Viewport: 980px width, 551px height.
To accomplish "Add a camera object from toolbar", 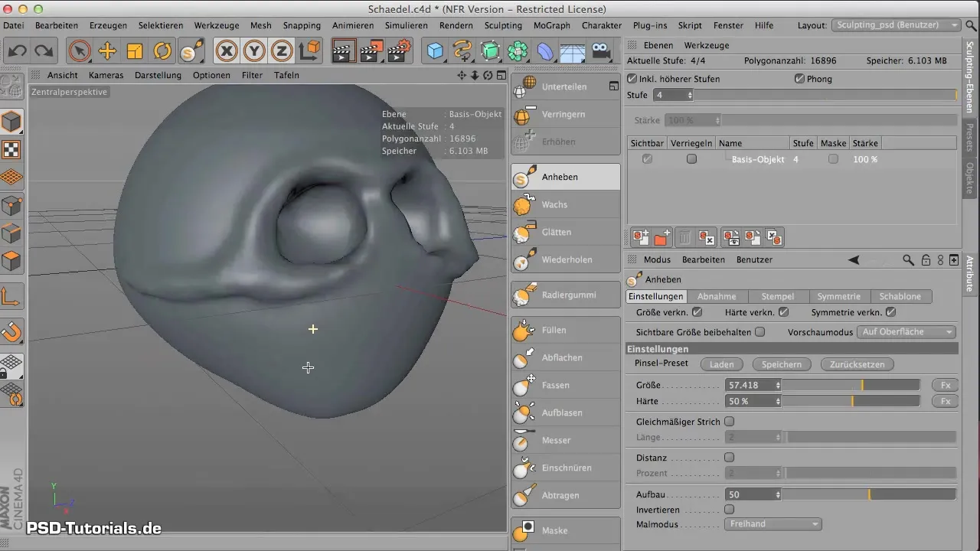I will point(602,51).
